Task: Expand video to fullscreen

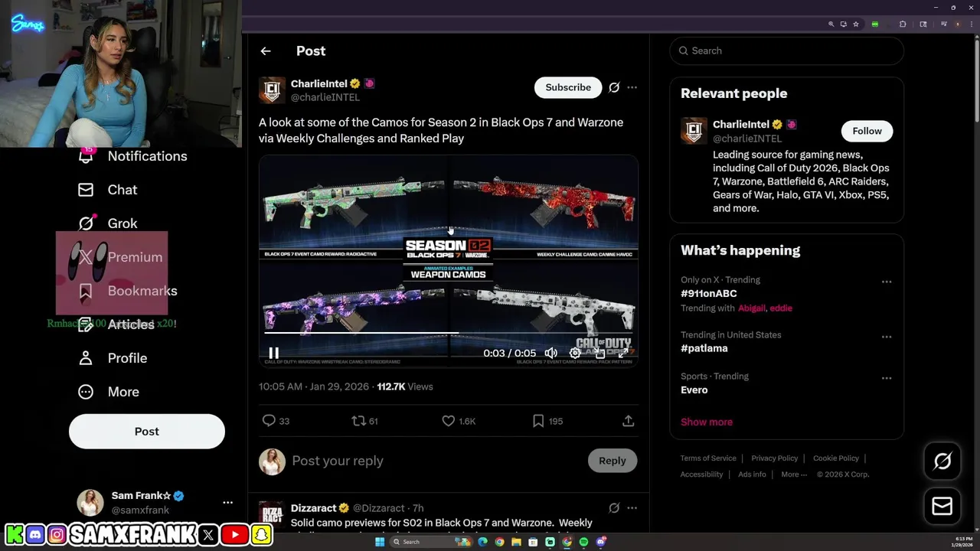Action: pyautogui.click(x=623, y=353)
